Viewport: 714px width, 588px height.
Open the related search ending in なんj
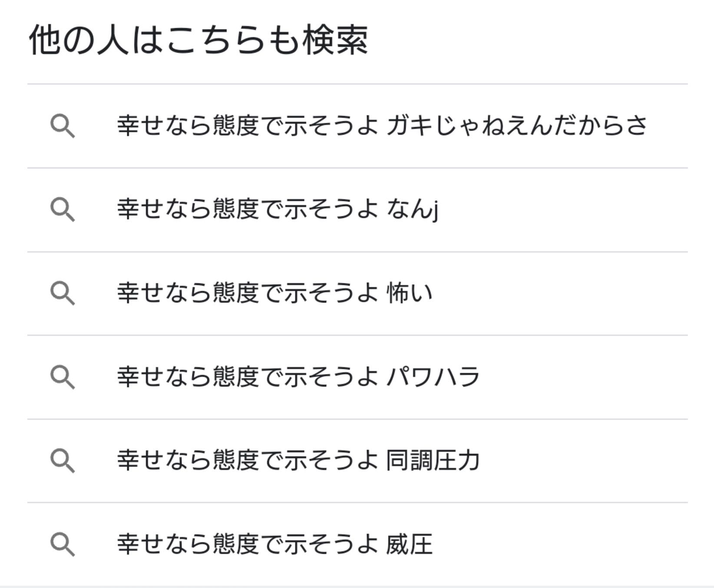click(x=278, y=210)
